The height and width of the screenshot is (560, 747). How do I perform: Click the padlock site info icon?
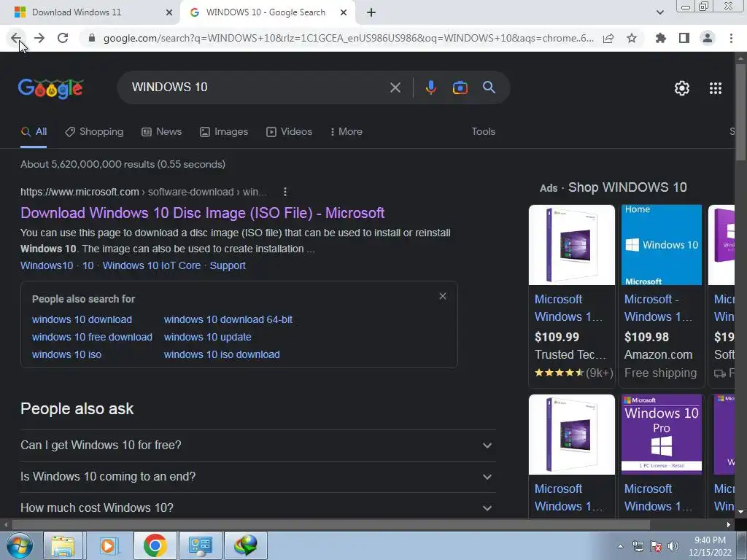coord(92,38)
